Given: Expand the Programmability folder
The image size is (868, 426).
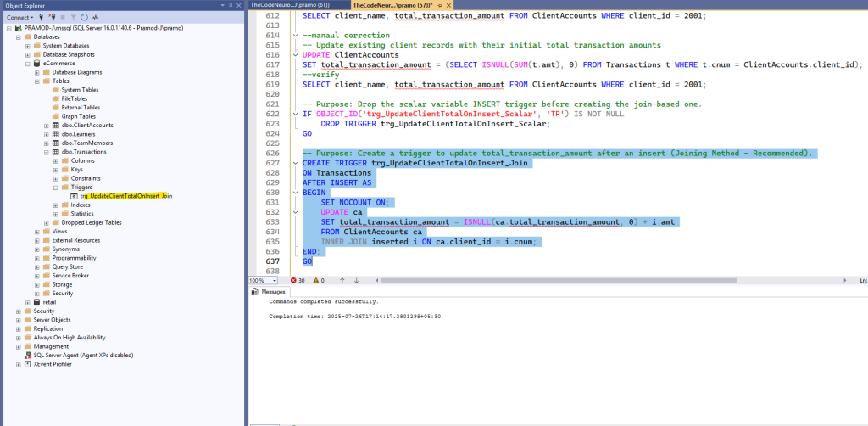Looking at the screenshot, I should [37, 258].
